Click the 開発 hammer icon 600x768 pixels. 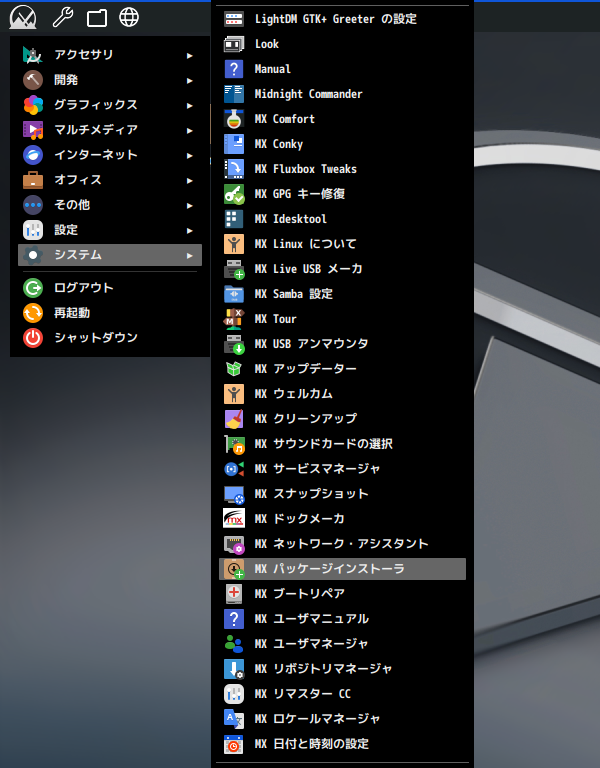[33, 80]
